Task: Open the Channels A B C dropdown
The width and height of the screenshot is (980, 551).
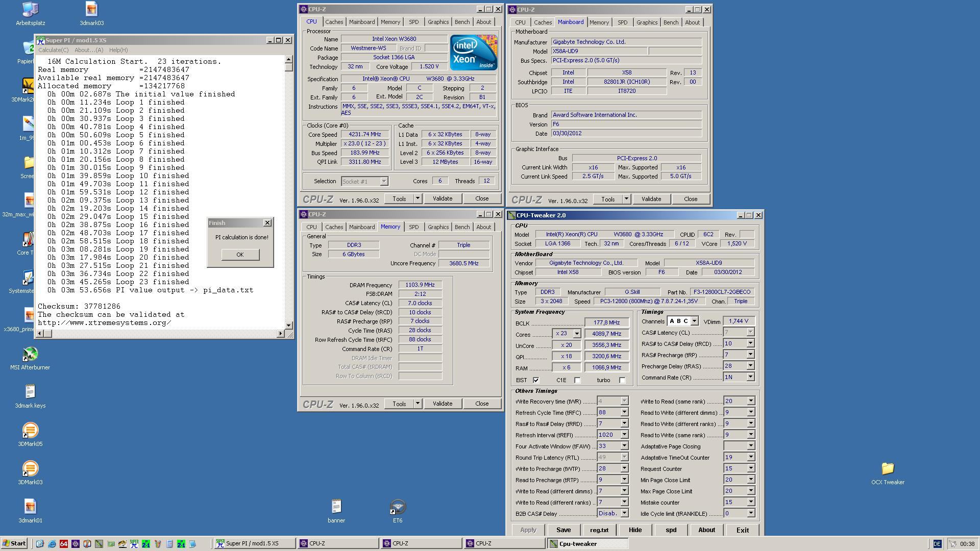Action: (694, 321)
